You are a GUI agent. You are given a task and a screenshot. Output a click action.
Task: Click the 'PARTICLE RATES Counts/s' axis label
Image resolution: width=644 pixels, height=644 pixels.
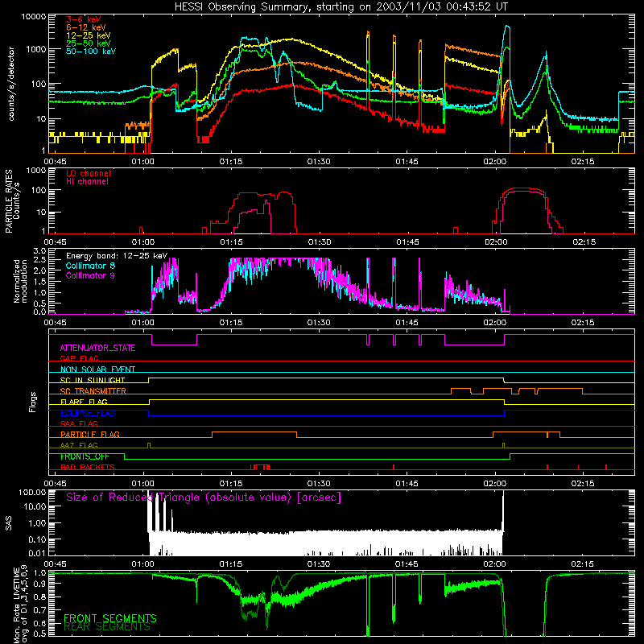[x=12, y=200]
